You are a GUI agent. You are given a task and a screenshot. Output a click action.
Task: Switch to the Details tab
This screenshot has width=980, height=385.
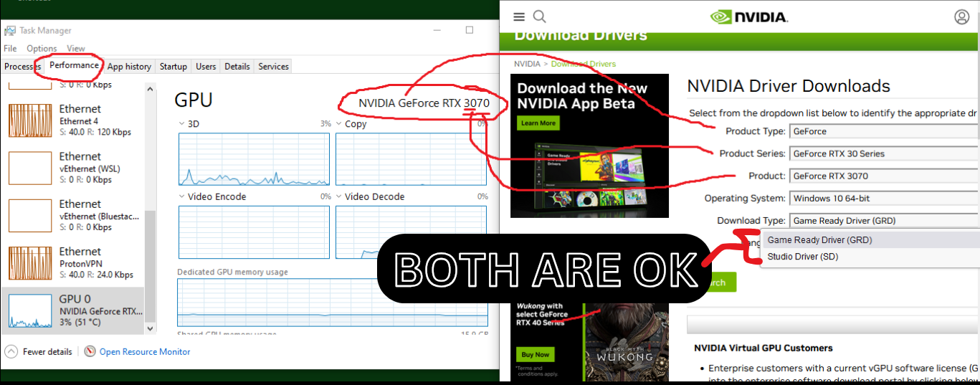pyautogui.click(x=237, y=67)
